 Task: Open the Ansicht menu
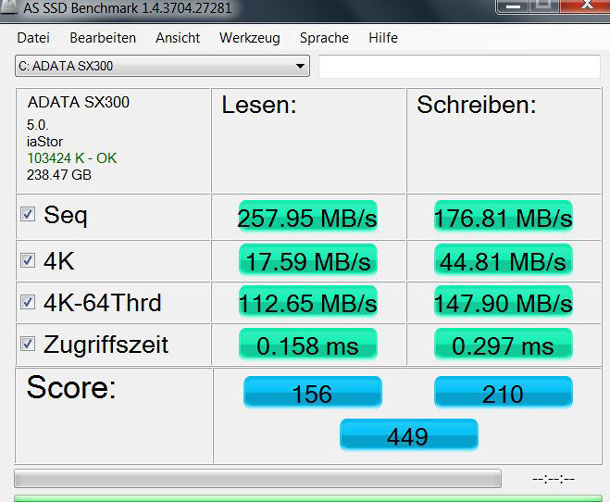(x=177, y=38)
